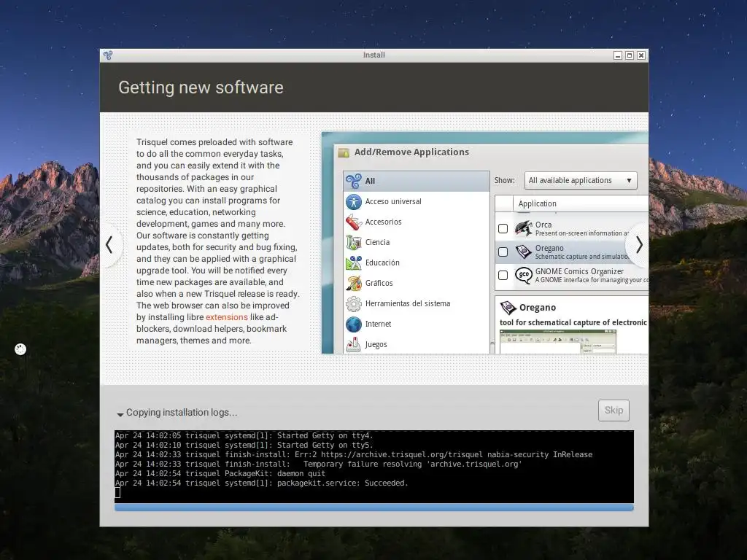Click the GNOME Comics Organizer name
This screenshot has width=747, height=560.
pos(579,271)
